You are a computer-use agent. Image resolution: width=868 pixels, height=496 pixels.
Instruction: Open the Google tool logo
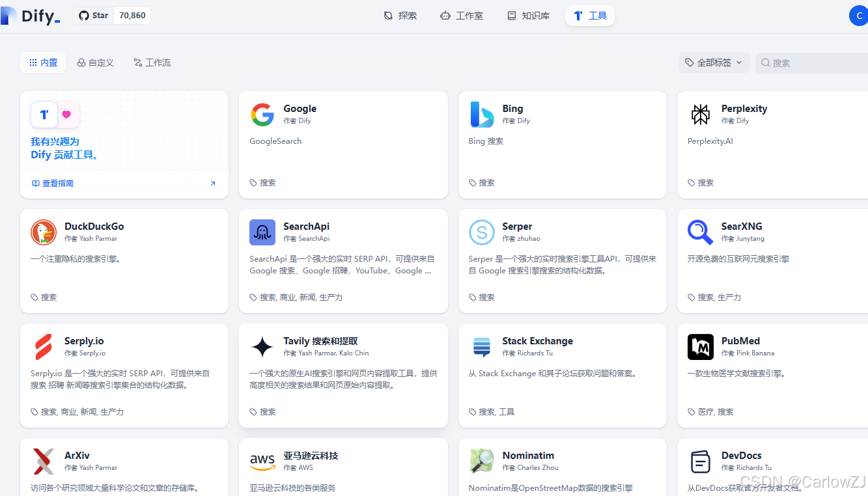pos(262,115)
